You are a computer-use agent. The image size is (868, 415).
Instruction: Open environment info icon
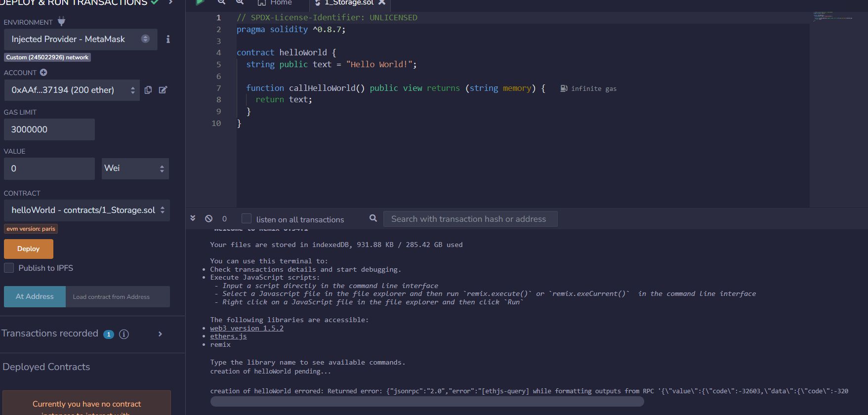click(x=168, y=39)
